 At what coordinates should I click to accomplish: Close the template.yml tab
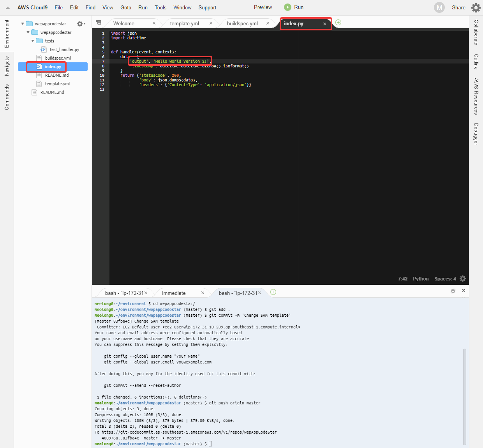[x=211, y=23]
